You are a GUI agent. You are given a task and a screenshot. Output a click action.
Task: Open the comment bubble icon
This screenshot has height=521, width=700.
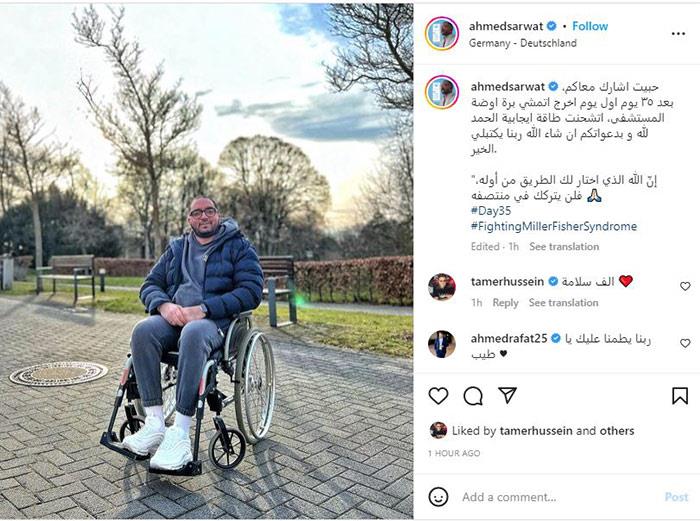pos(473,396)
